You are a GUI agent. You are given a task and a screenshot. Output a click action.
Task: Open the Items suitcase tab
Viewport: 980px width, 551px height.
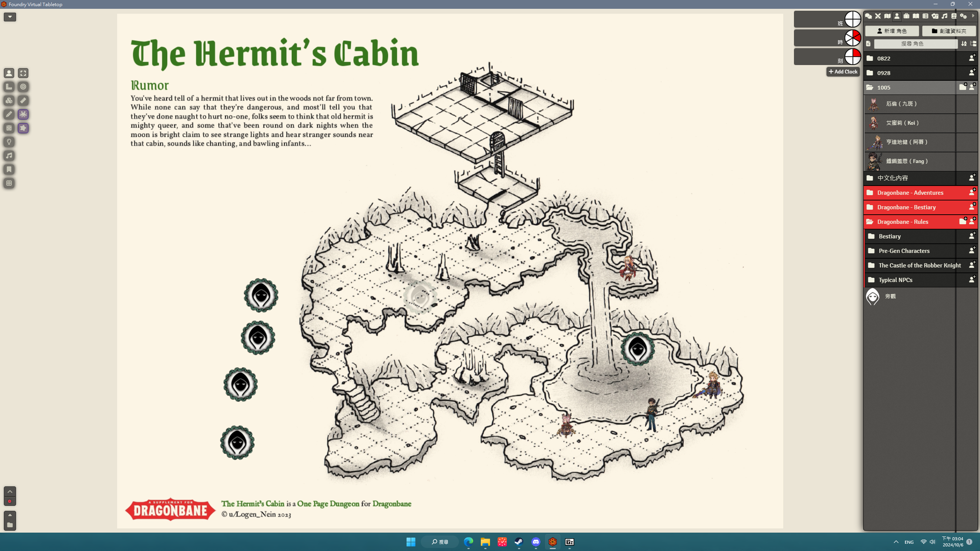pyautogui.click(x=906, y=16)
